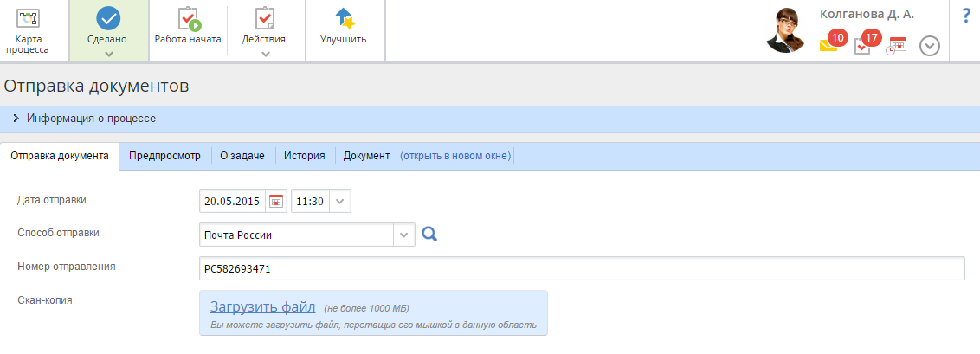Click the Улучшить star icon
This screenshot has width=980, height=354.
click(x=344, y=19)
